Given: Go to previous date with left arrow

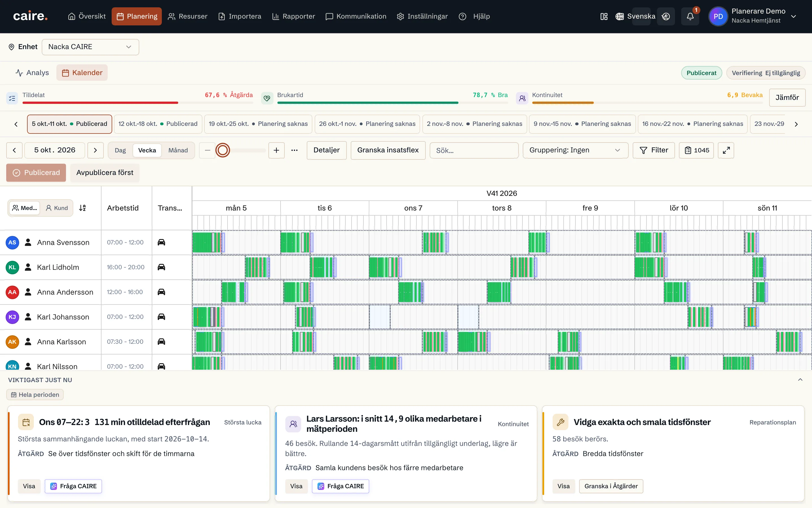Looking at the screenshot, I should 14,150.
